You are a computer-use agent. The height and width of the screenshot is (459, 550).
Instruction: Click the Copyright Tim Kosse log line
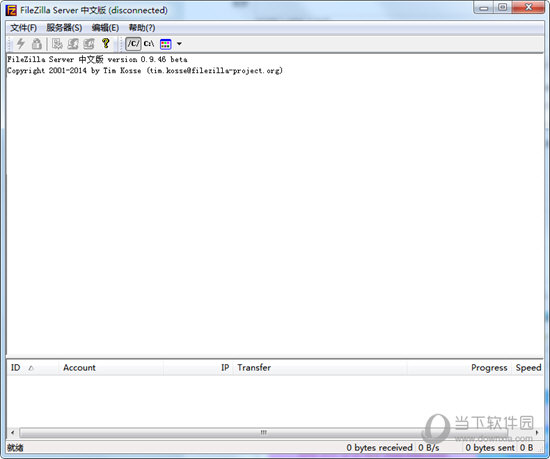tap(145, 70)
